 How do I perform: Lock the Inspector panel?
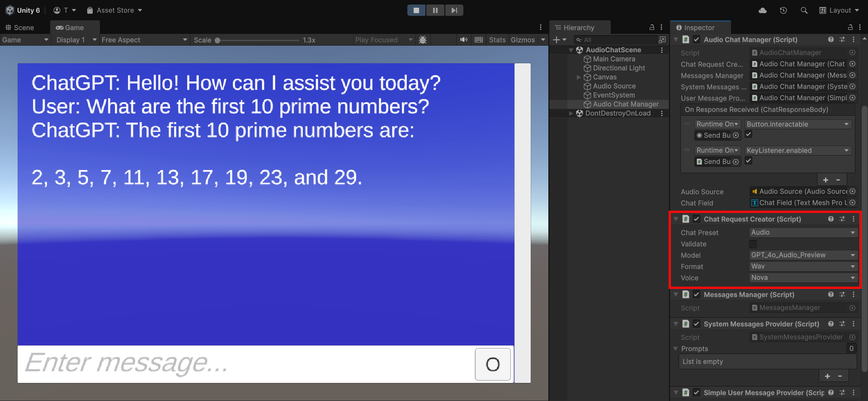(850, 28)
